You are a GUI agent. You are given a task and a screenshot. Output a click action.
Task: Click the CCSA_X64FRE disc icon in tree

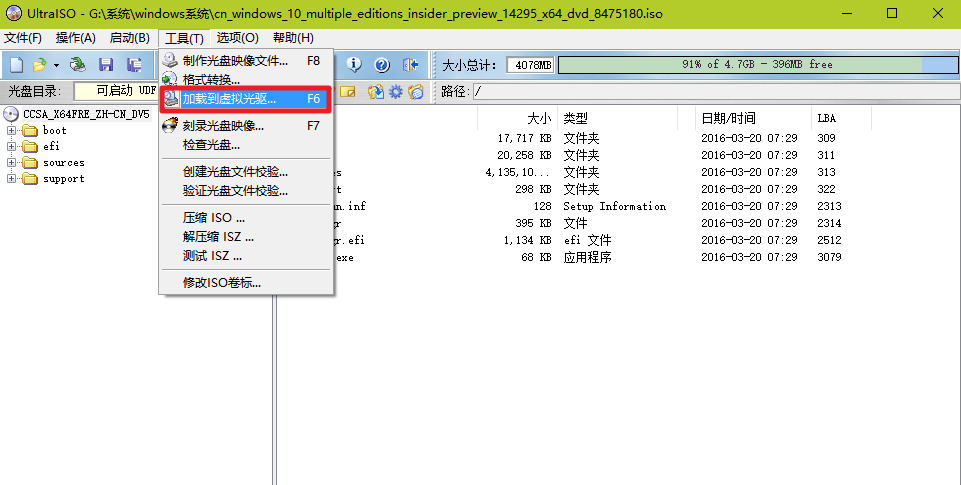point(12,114)
